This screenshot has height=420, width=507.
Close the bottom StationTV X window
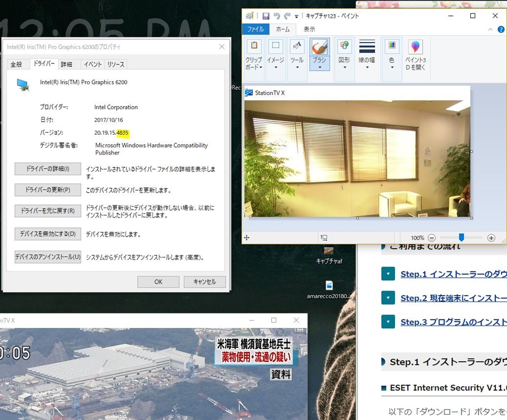pos(296,320)
